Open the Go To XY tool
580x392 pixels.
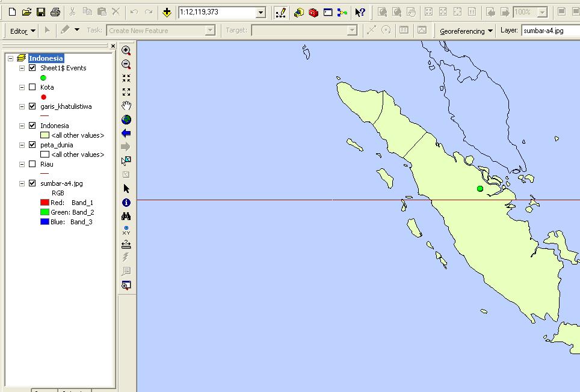126,230
